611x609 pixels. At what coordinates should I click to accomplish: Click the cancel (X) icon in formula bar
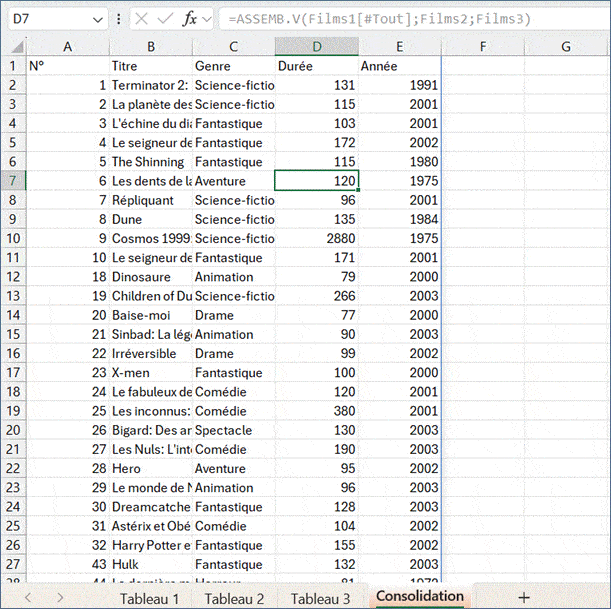pyautogui.click(x=141, y=19)
